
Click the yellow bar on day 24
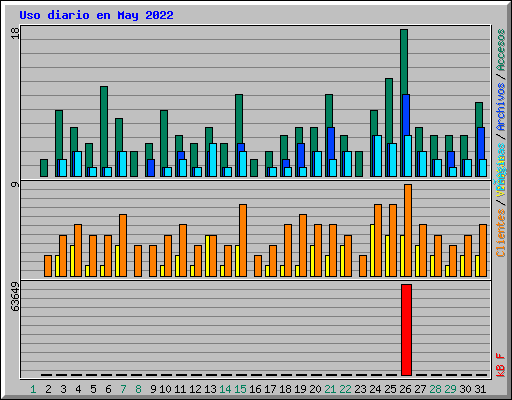click(x=372, y=250)
